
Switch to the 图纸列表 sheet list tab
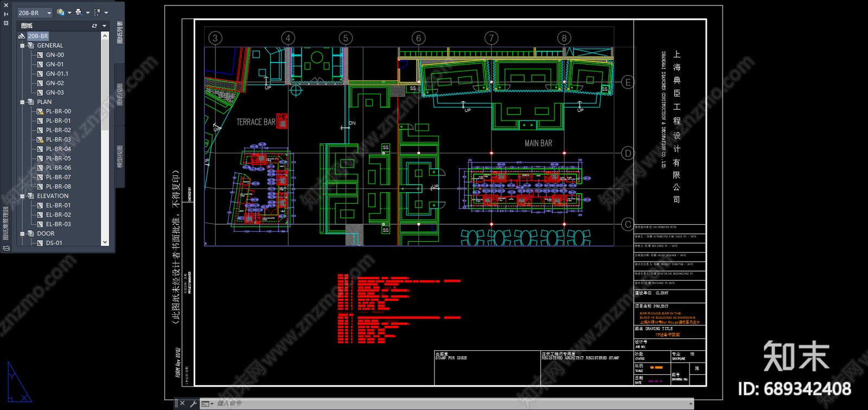(x=120, y=33)
